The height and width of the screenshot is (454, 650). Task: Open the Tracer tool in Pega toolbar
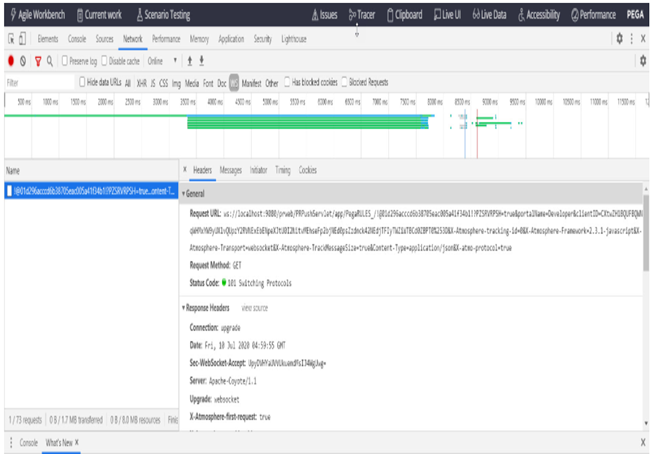tap(365, 15)
